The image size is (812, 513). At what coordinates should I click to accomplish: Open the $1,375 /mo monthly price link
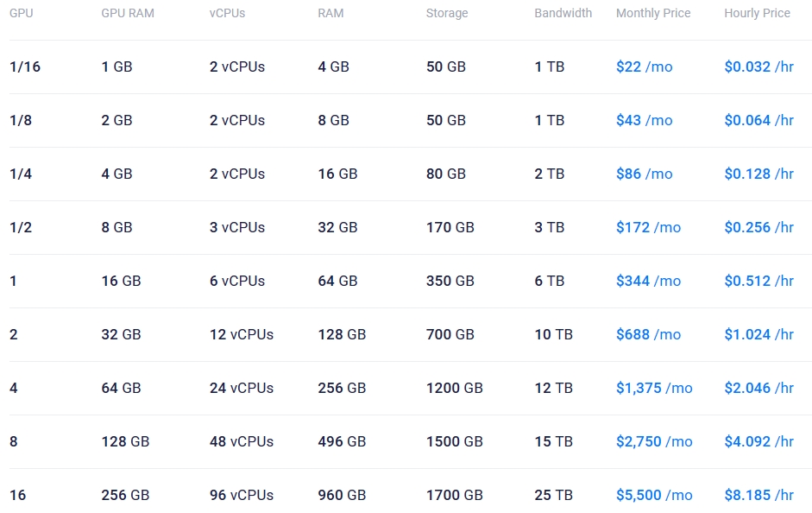pyautogui.click(x=654, y=388)
